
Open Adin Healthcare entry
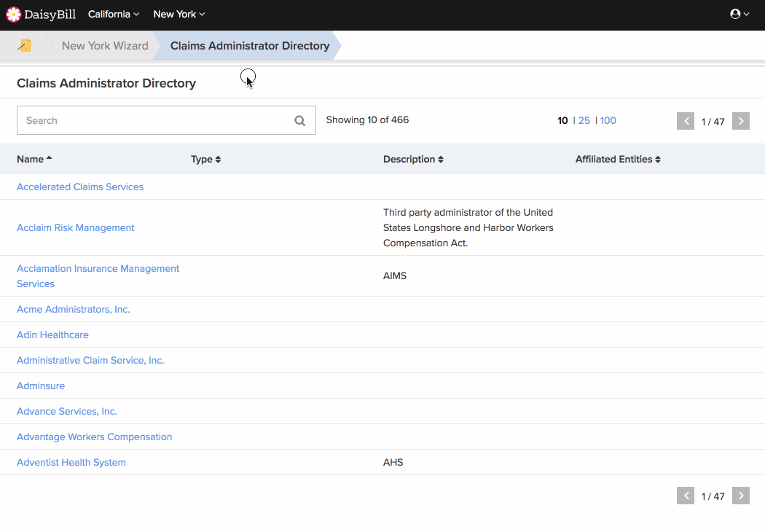[52, 335]
